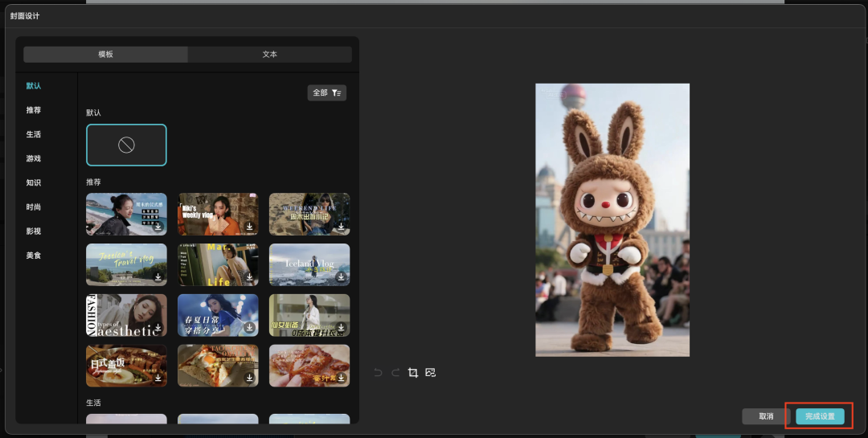Open the 全部 filter dropdown
This screenshot has height=438, width=868.
pos(326,93)
